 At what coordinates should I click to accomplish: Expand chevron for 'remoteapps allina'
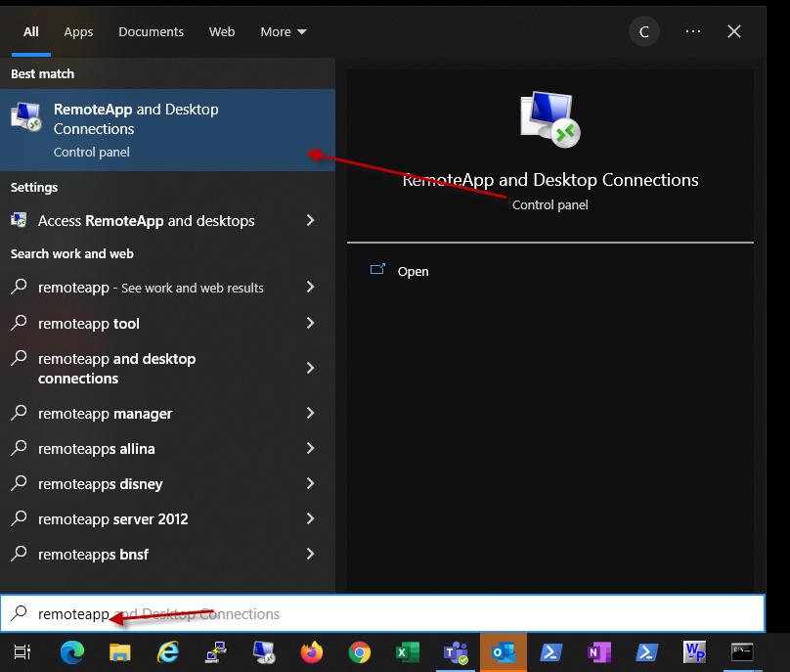[310, 448]
